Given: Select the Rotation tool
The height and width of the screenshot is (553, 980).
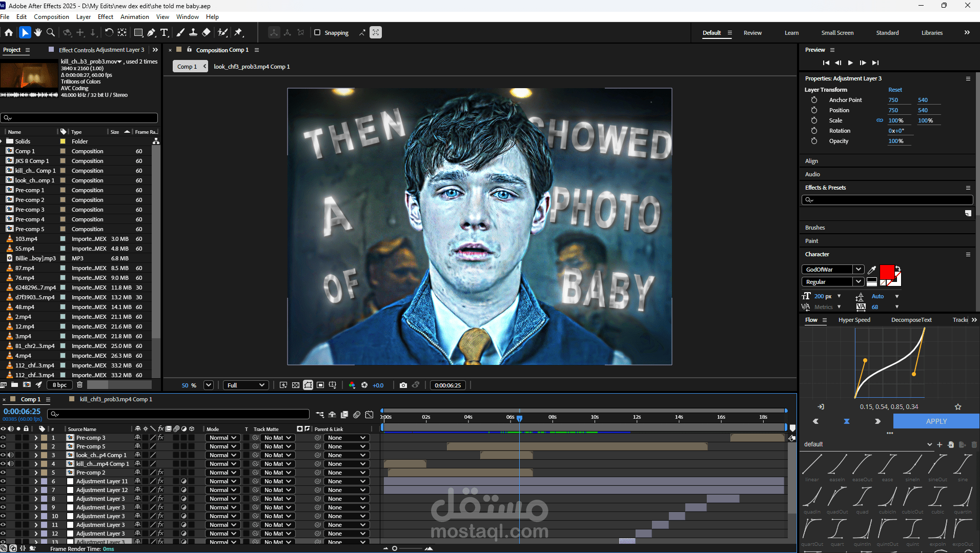Looking at the screenshot, I should pyautogui.click(x=109, y=32).
